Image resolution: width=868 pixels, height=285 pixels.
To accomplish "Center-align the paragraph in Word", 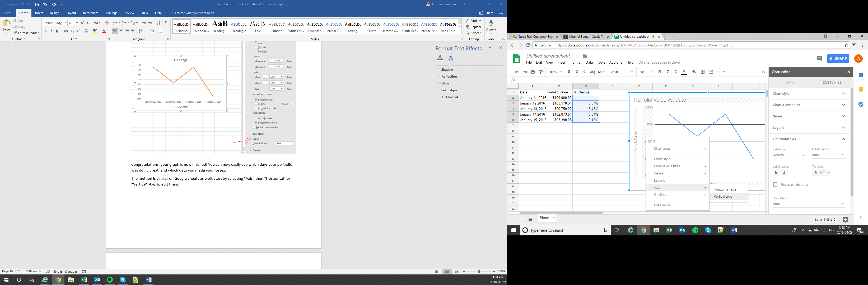I will click(x=121, y=31).
